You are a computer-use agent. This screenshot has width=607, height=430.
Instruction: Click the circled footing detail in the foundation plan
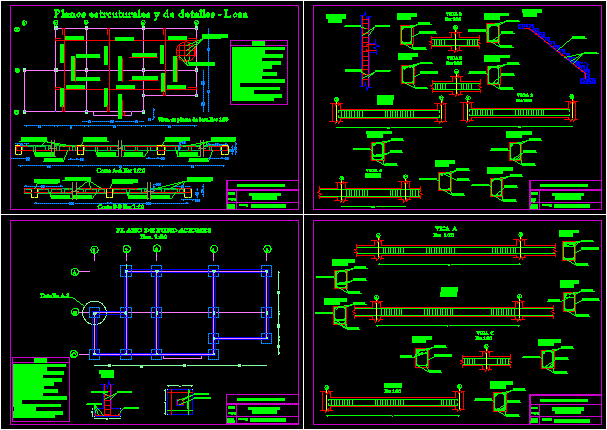point(95,314)
